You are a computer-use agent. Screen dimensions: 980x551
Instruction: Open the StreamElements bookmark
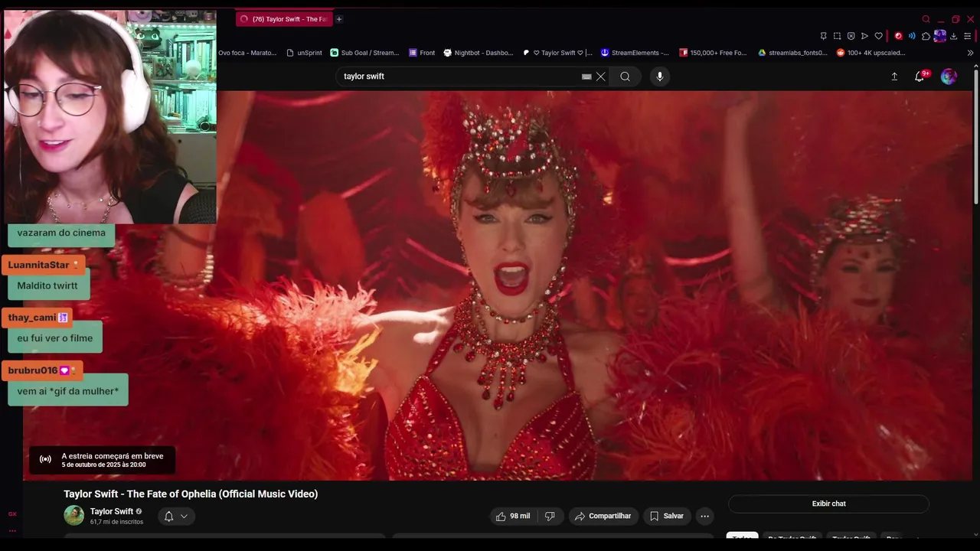(x=635, y=53)
